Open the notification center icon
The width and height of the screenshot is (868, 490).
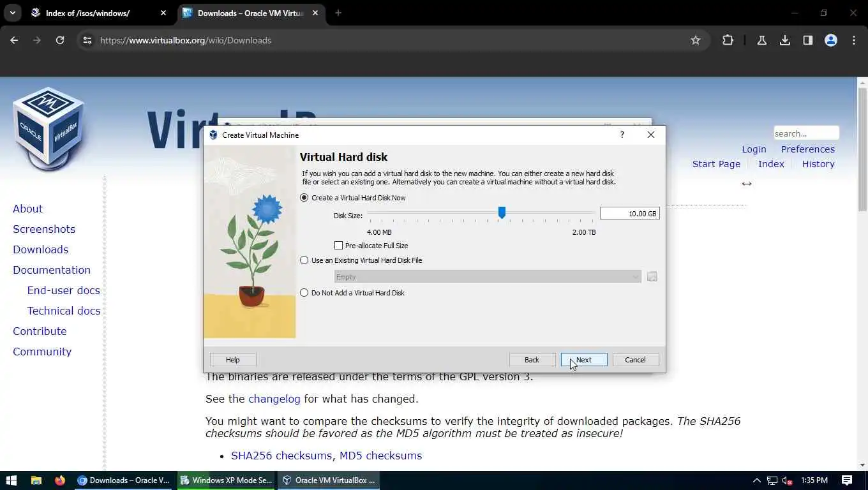(847, 480)
